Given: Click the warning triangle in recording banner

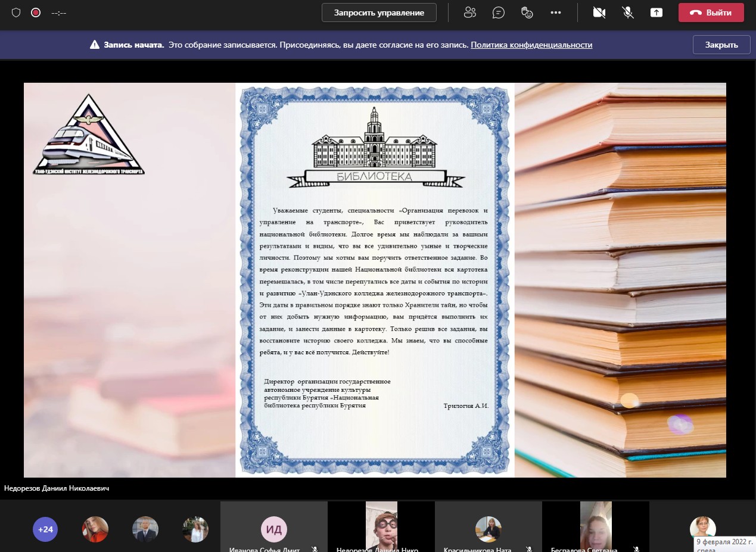Looking at the screenshot, I should pos(94,45).
